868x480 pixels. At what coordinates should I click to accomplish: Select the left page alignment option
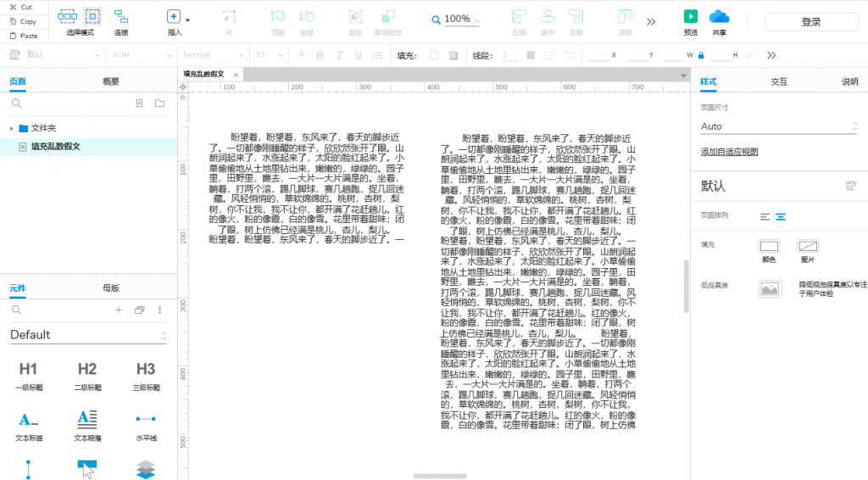coord(765,216)
